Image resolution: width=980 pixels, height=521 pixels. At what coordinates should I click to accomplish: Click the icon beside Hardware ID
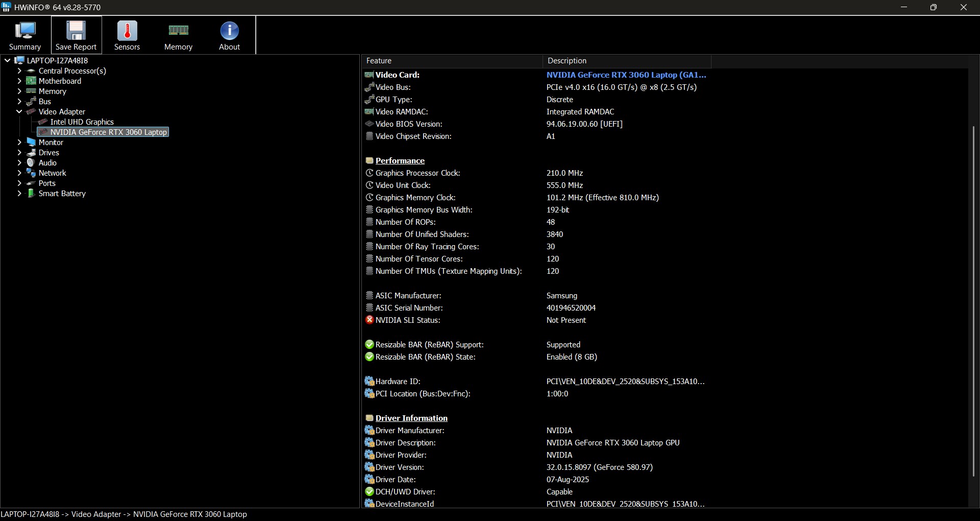click(370, 381)
